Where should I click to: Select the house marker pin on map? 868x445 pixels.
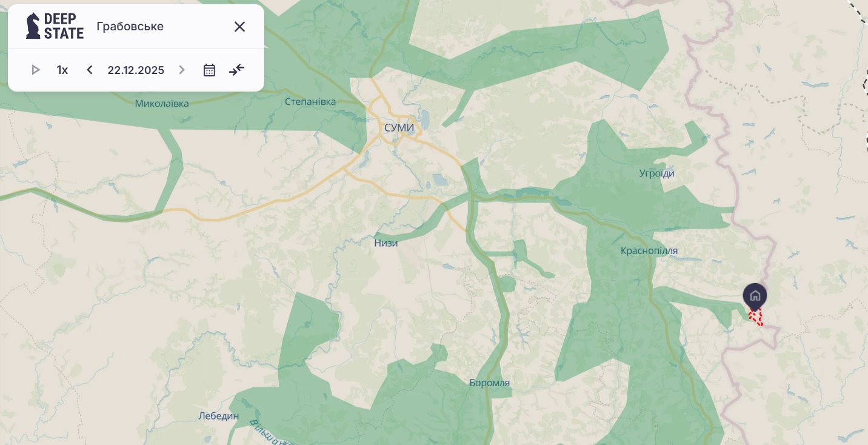(x=755, y=296)
